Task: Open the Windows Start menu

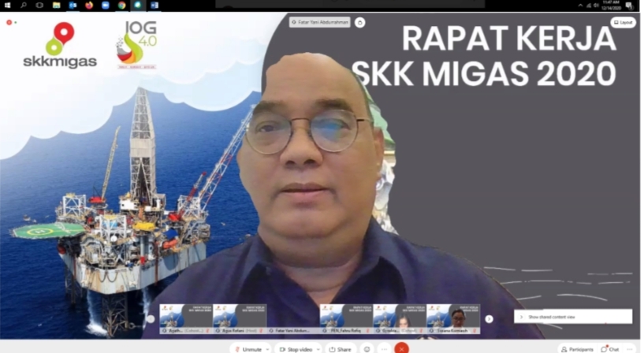Action: 7,6
